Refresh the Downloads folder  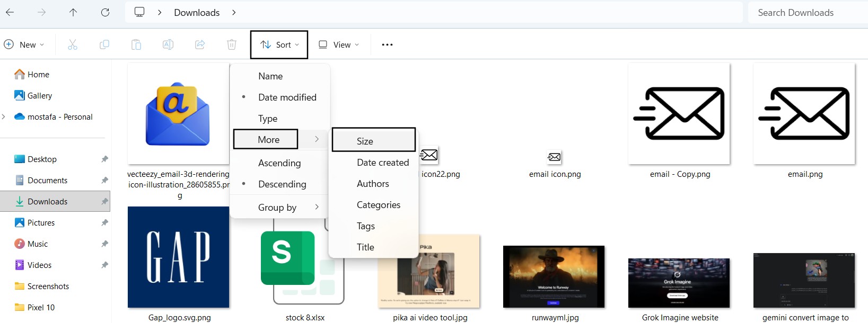(105, 12)
